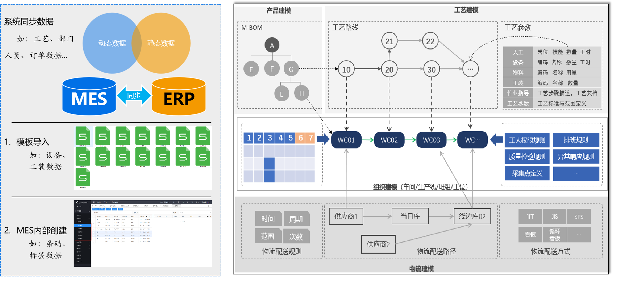Select the 作业指导 row label

[x=518, y=93]
